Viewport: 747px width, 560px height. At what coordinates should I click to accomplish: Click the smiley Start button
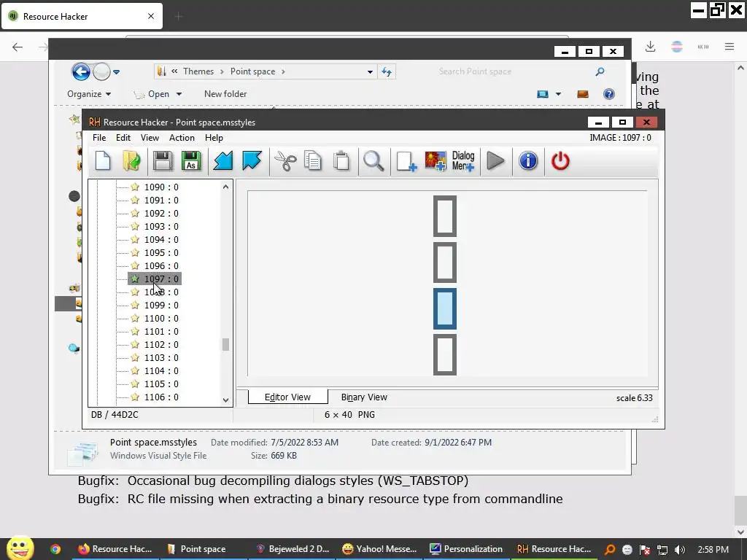[x=20, y=548]
